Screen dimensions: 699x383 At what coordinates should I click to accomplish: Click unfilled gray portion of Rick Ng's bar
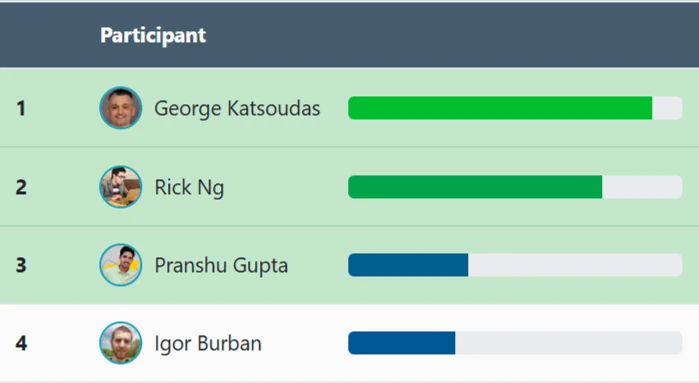[x=642, y=187]
